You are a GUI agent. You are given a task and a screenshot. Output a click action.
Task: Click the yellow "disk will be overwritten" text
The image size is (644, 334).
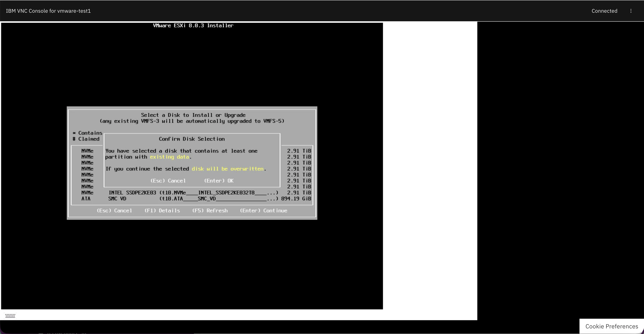pos(228,169)
